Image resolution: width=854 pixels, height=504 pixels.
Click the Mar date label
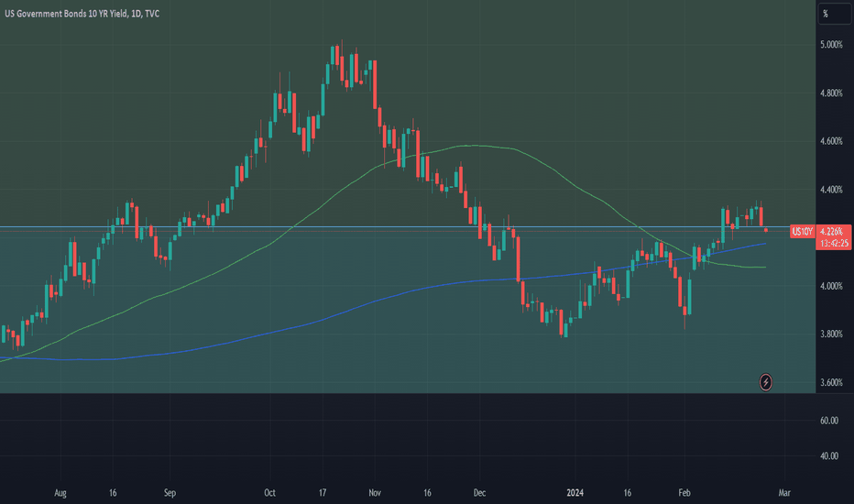point(784,493)
